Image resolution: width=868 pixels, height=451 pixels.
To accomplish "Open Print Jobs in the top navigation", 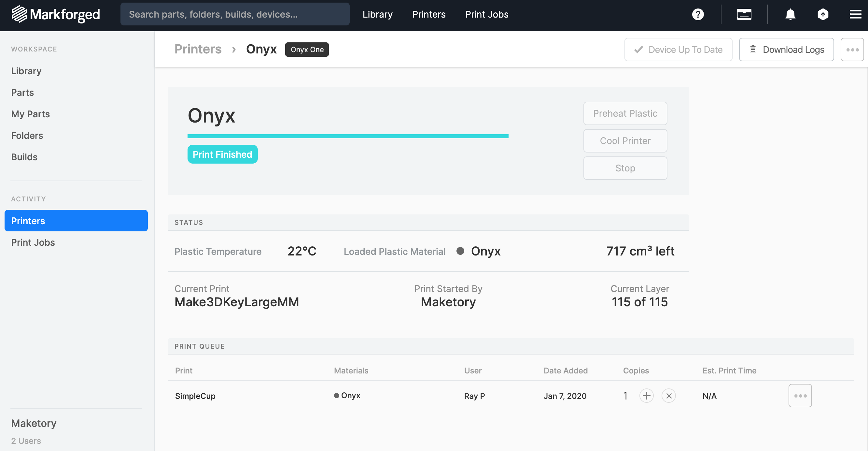I will [x=486, y=14].
